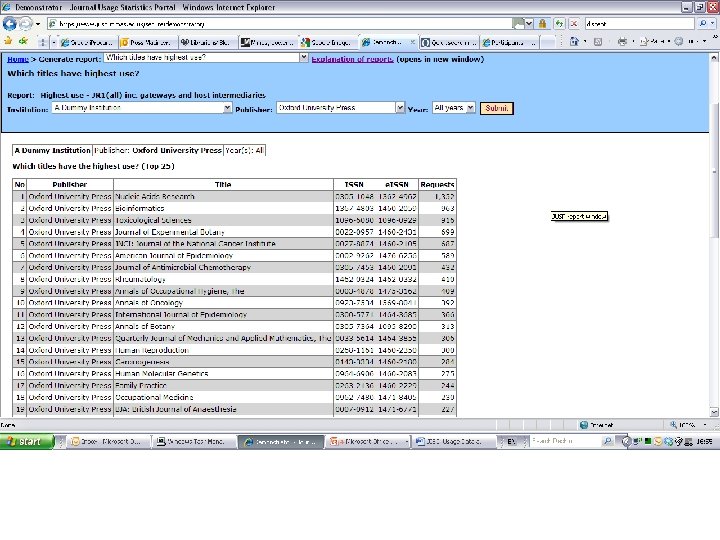Click the Home breadcrumb link
Image resolution: width=720 pixels, height=540 pixels.
pos(18,59)
